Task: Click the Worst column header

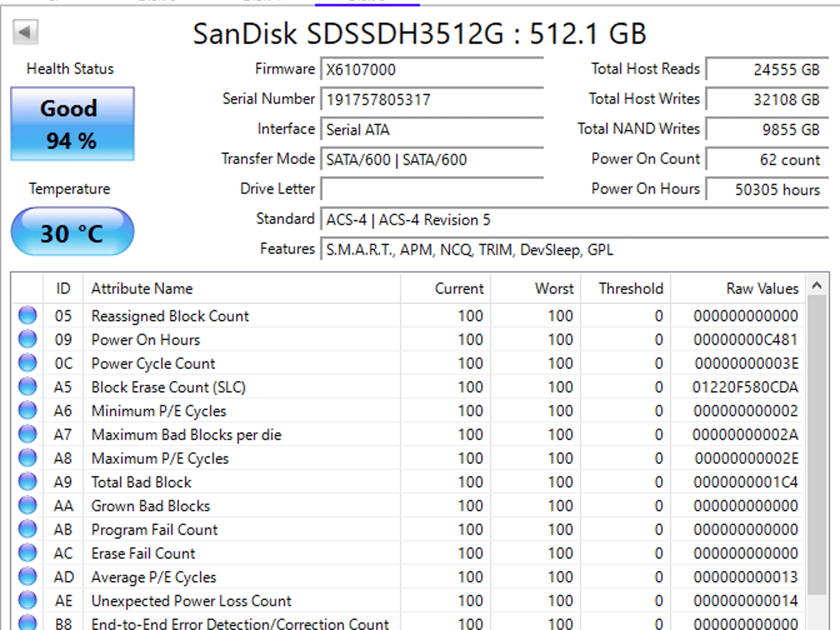Action: tap(536, 289)
